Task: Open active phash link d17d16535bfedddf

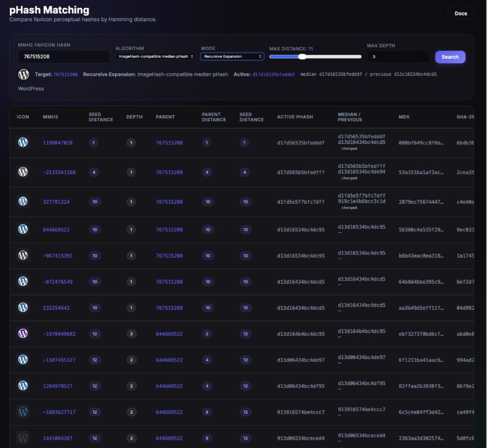Action: (273, 74)
